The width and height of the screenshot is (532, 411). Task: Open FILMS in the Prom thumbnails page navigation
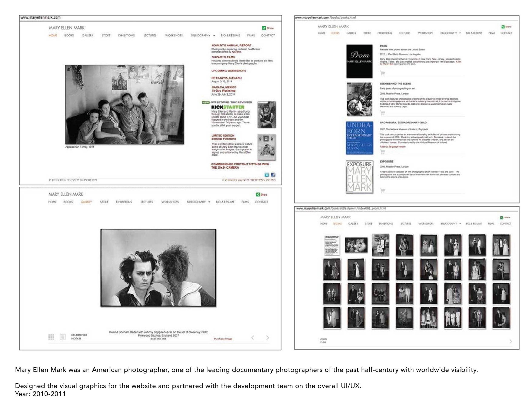pyautogui.click(x=491, y=224)
